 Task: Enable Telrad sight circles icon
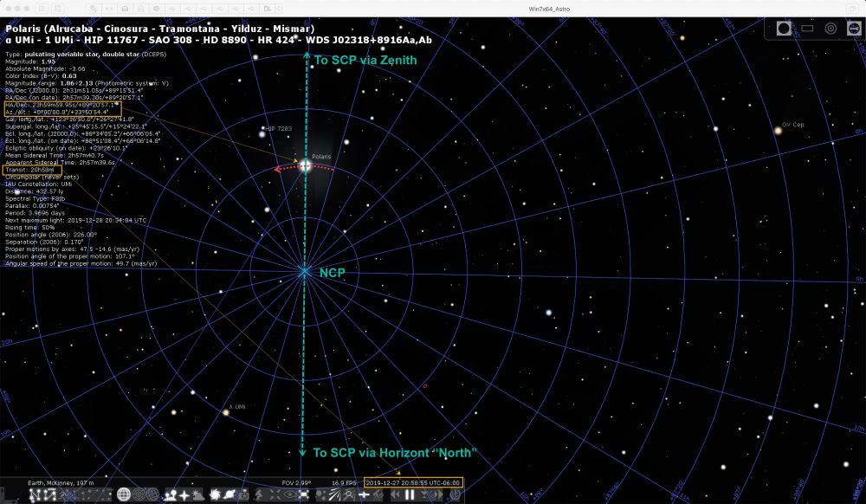(x=830, y=29)
